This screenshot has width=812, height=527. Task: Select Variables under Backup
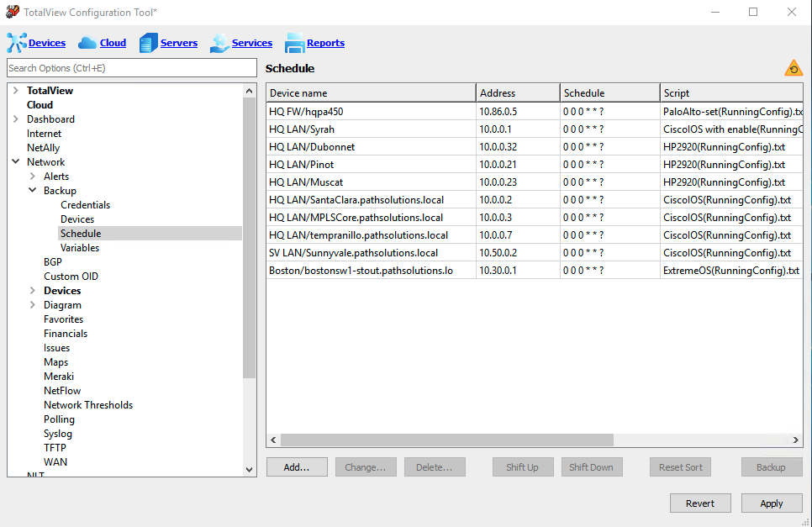tap(80, 248)
